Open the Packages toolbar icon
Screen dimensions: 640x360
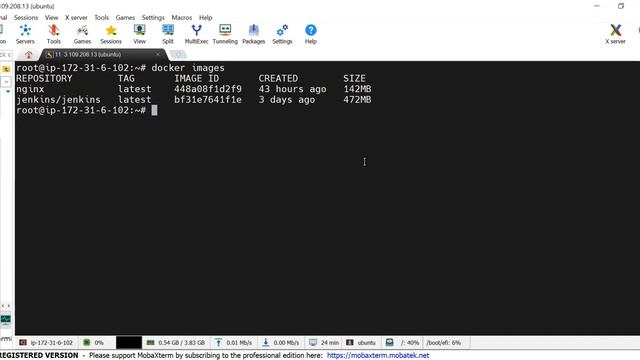pos(253,34)
